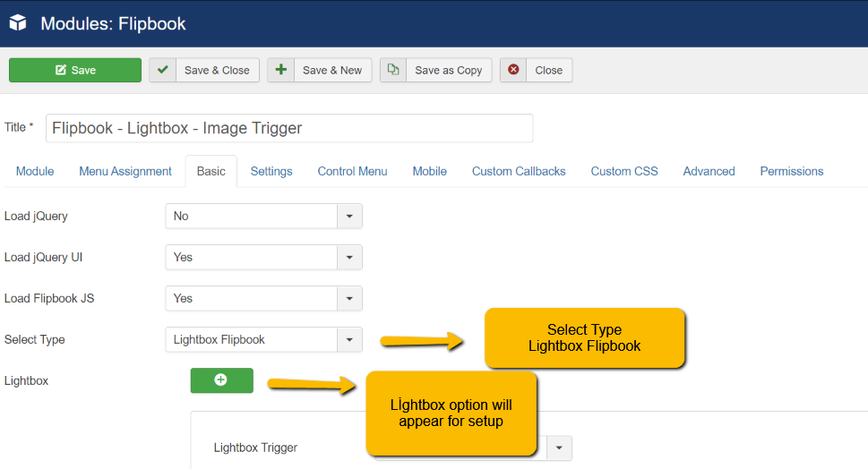
Task: Open the Control Menu tab
Action: 352,172
